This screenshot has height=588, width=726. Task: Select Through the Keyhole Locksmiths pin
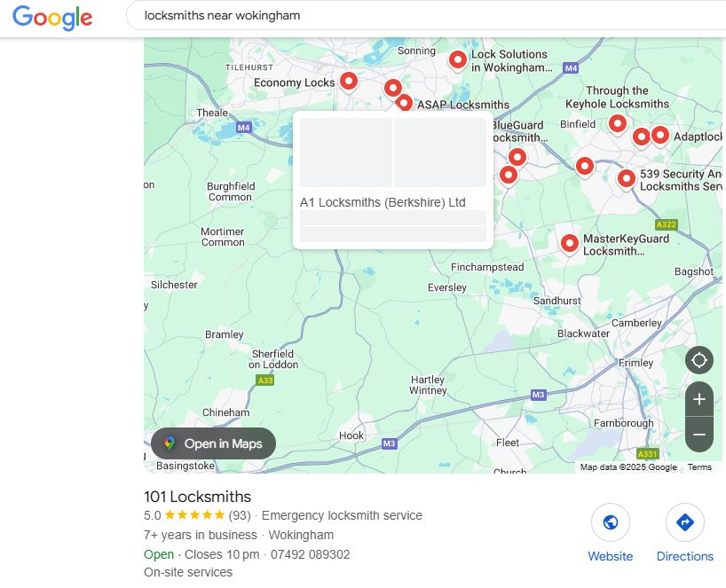(x=617, y=124)
